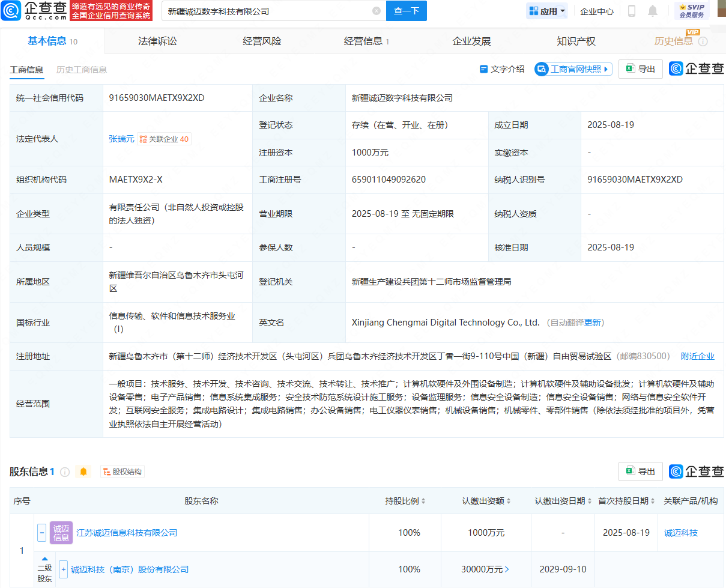This screenshot has height=588, width=726.
Task: Open legal representative 张瑞元 link
Action: 121,139
